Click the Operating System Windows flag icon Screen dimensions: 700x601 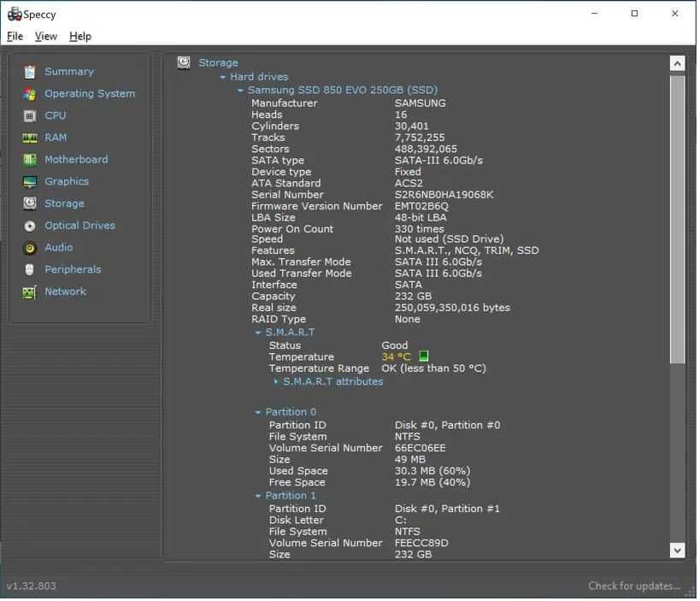point(29,94)
